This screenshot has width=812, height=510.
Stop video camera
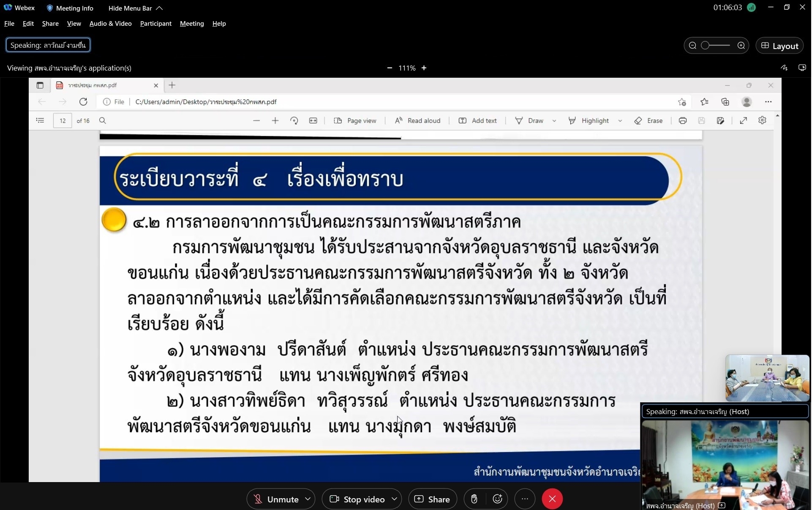357,499
